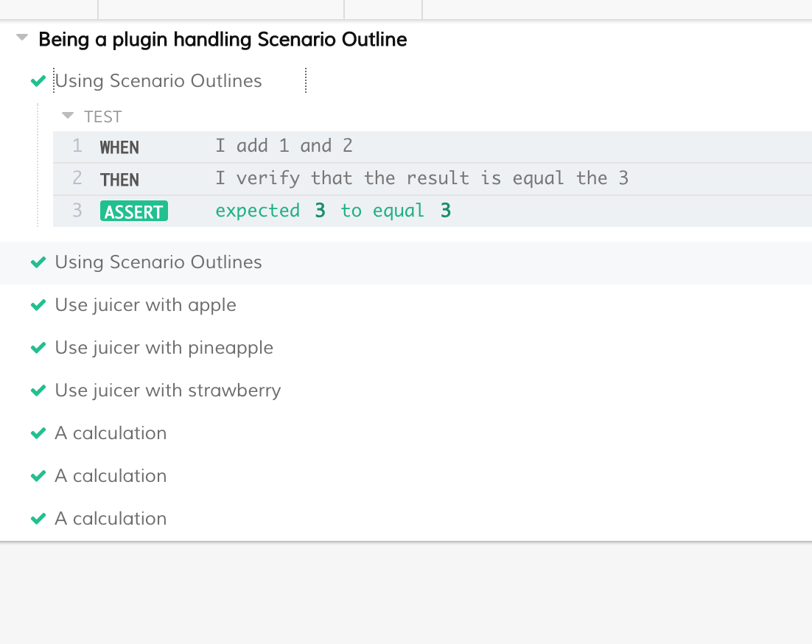Collapse the Being a plugin handling Scenario Outline suite
Image resolution: width=812 pixels, height=644 pixels.
coord(21,38)
